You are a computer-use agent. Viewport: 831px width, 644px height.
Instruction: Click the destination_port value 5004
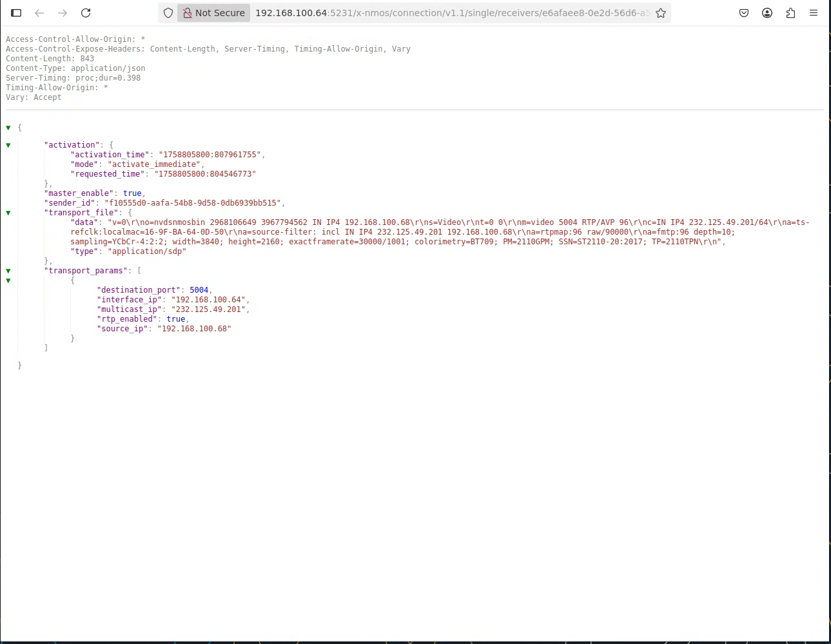pos(199,290)
